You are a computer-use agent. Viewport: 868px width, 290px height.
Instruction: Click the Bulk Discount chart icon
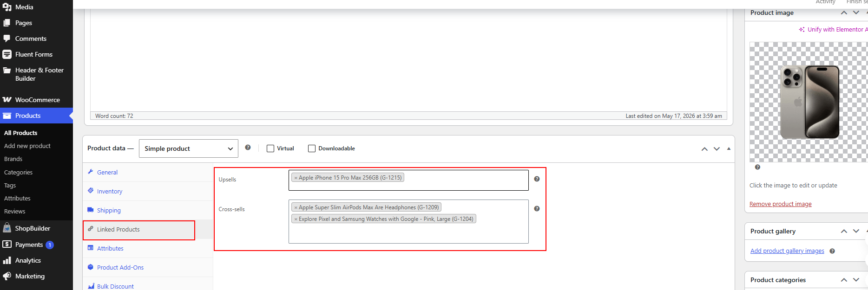91,286
